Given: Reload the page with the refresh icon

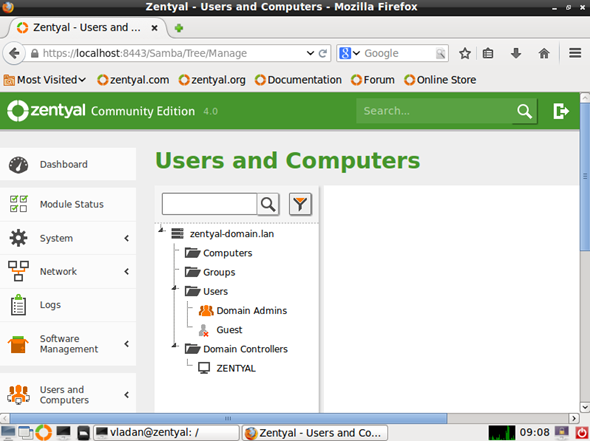Looking at the screenshot, I should pos(322,53).
